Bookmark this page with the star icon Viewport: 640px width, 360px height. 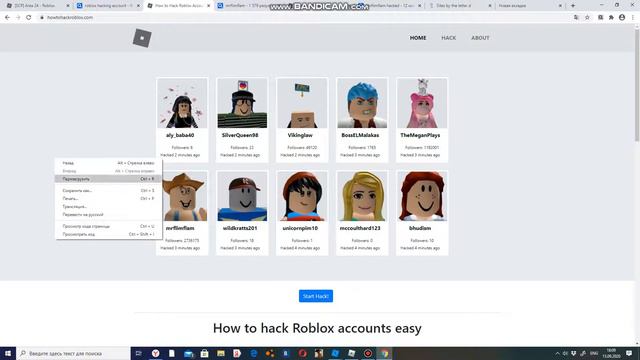587,18
